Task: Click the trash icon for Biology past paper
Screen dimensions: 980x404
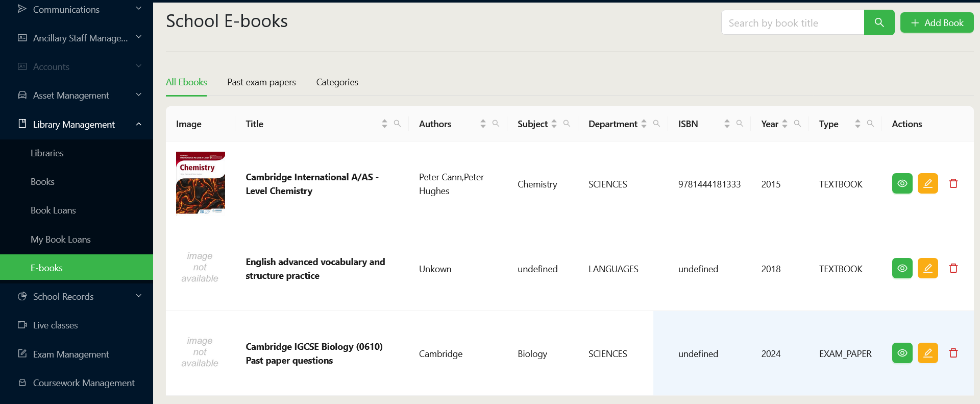Action: tap(953, 353)
